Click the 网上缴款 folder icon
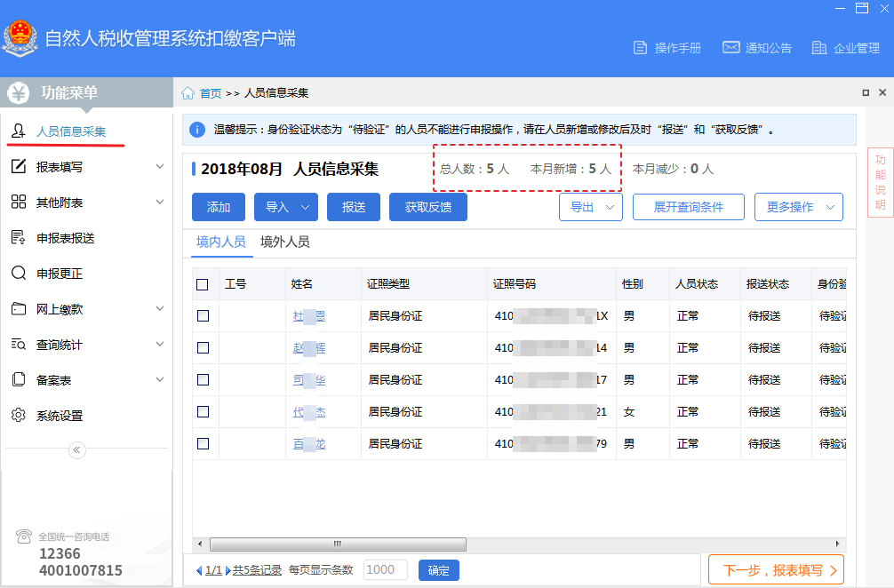 19,309
